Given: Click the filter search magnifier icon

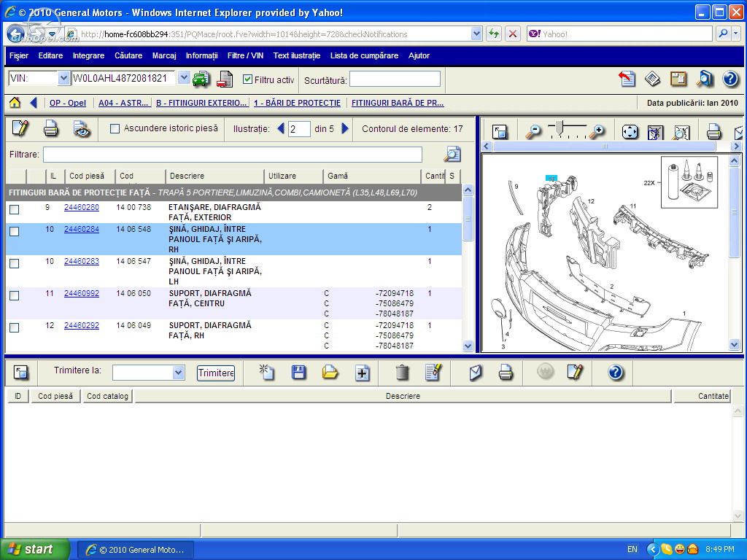Looking at the screenshot, I should (452, 155).
